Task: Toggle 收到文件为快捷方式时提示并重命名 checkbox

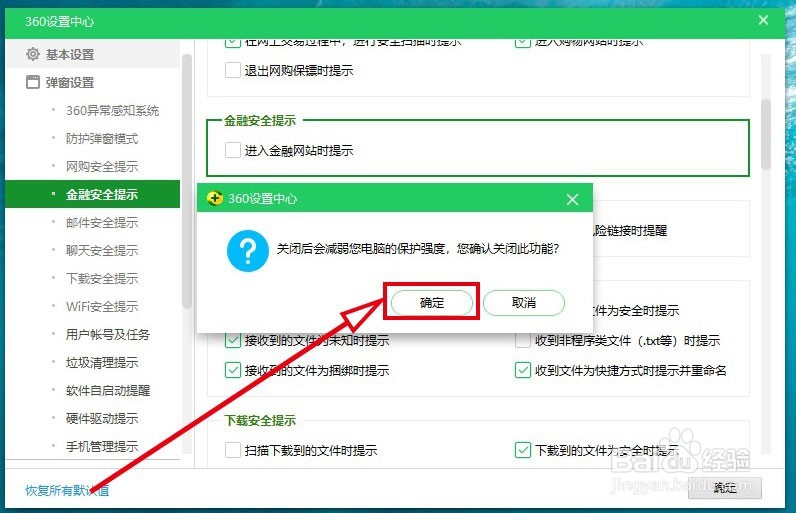Action: point(523,370)
